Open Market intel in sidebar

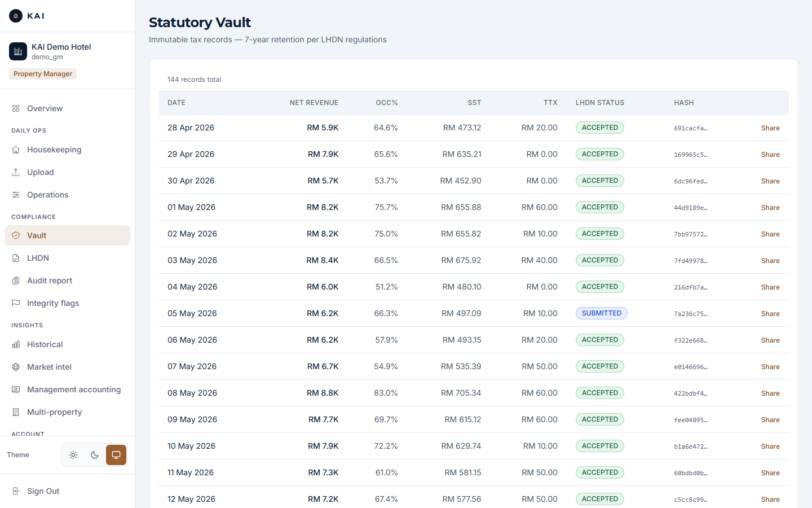tap(67, 367)
